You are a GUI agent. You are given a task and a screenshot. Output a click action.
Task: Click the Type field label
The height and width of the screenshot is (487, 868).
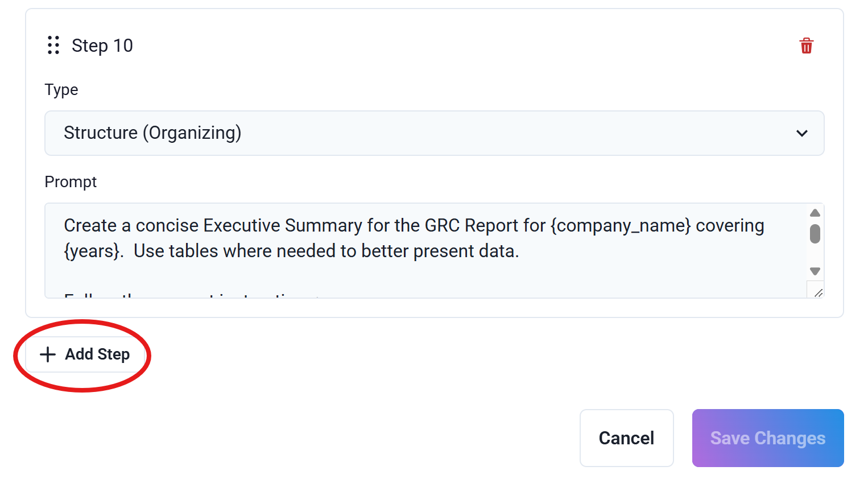tap(61, 90)
